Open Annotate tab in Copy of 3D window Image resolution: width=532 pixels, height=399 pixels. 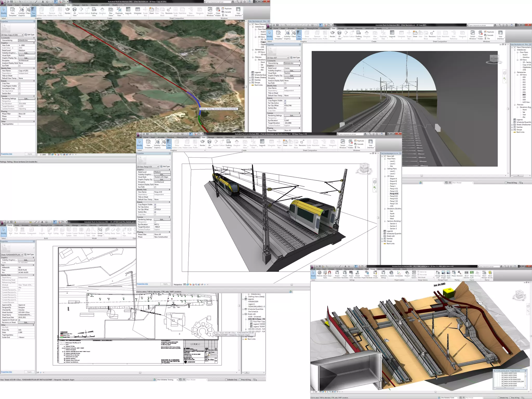pyautogui.click(x=25, y=5)
